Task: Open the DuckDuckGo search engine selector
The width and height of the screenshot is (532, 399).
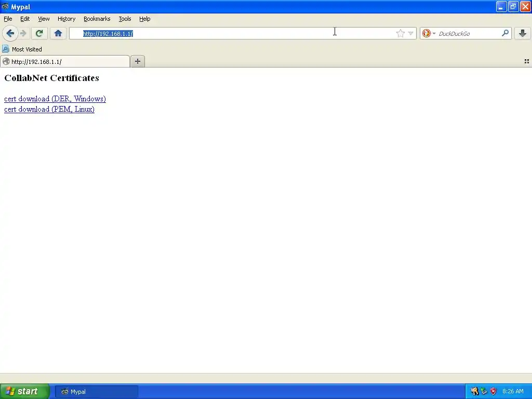Action: pyautogui.click(x=429, y=33)
